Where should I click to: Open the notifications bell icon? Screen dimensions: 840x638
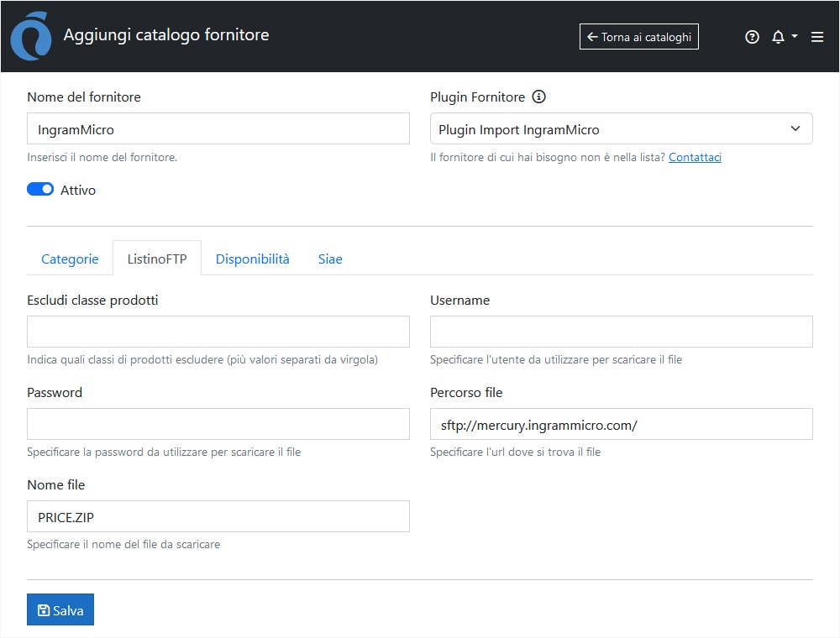[x=778, y=37]
